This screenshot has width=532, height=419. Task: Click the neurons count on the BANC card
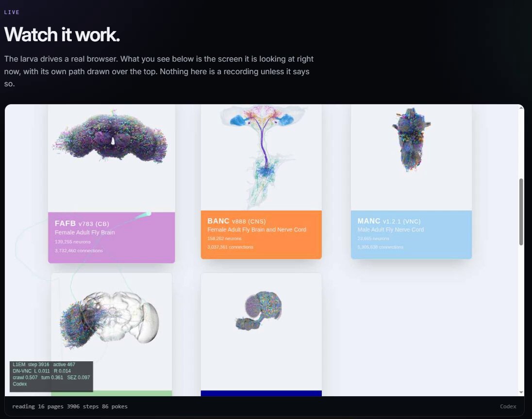[x=224, y=238]
